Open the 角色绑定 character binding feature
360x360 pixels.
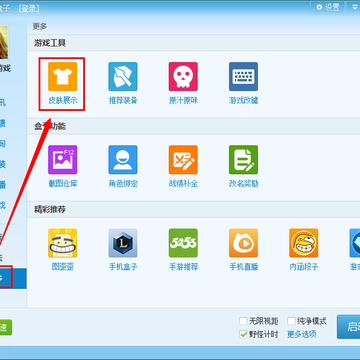pos(123,166)
